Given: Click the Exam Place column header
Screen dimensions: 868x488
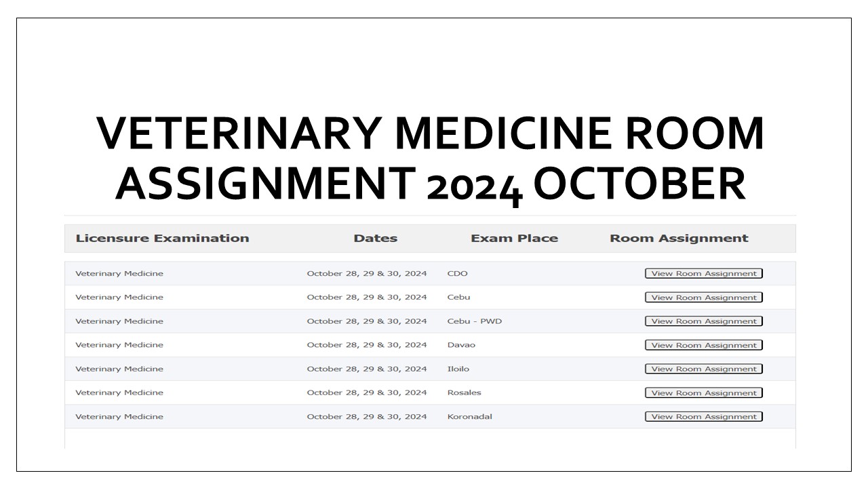Looking at the screenshot, I should [x=515, y=238].
